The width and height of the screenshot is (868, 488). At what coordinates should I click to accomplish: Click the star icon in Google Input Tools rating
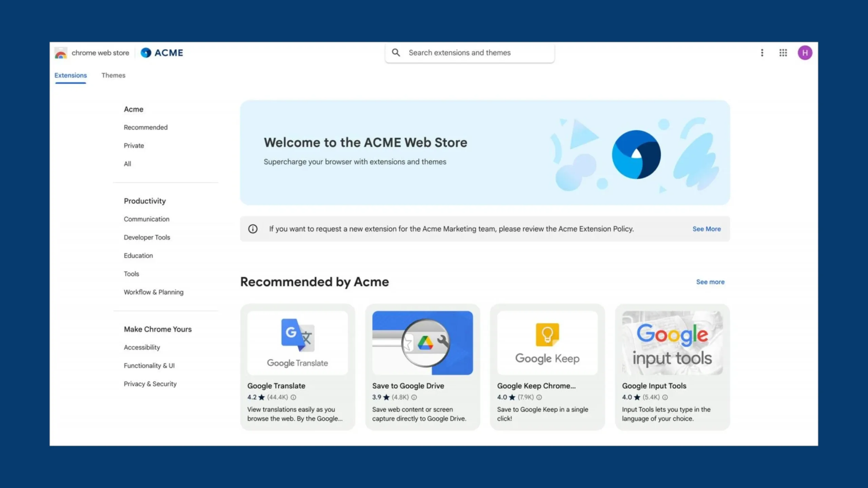pyautogui.click(x=637, y=397)
